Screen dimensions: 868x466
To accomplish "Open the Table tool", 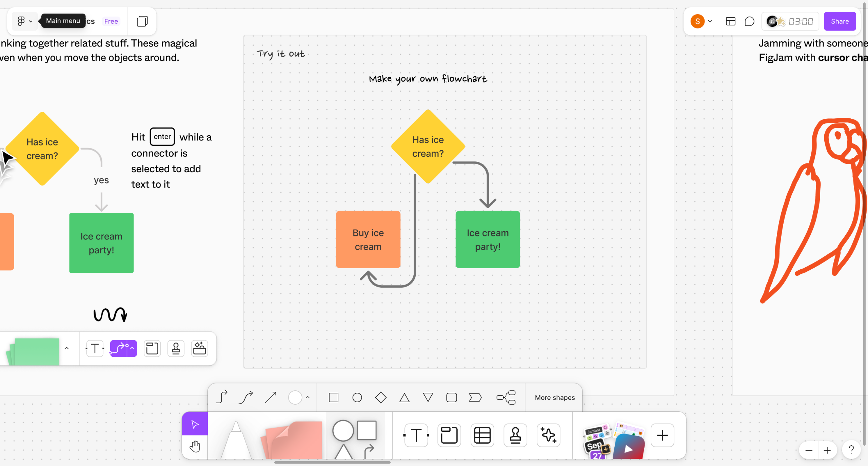I will (x=482, y=435).
